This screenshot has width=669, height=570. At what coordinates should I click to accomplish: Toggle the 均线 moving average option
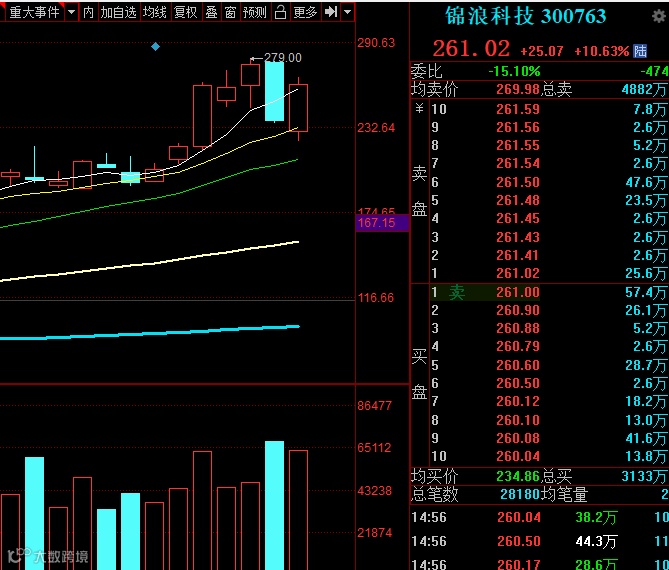click(154, 12)
